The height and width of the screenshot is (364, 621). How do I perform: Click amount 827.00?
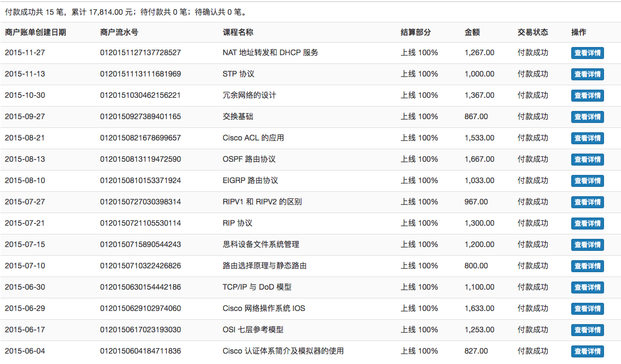tap(476, 351)
